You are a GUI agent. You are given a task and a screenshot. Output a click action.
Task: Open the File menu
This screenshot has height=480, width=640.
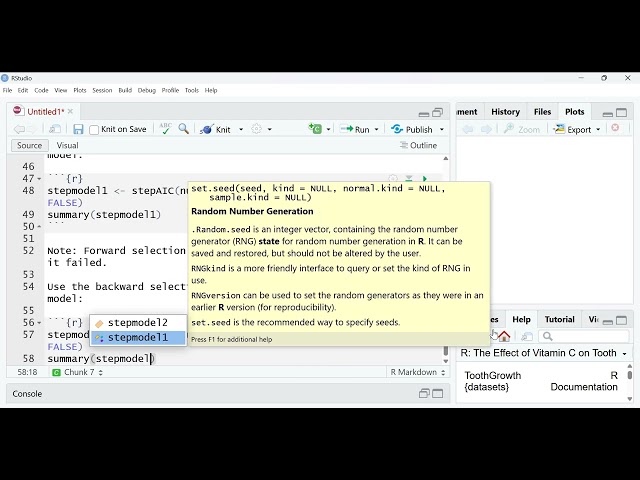coord(7,90)
